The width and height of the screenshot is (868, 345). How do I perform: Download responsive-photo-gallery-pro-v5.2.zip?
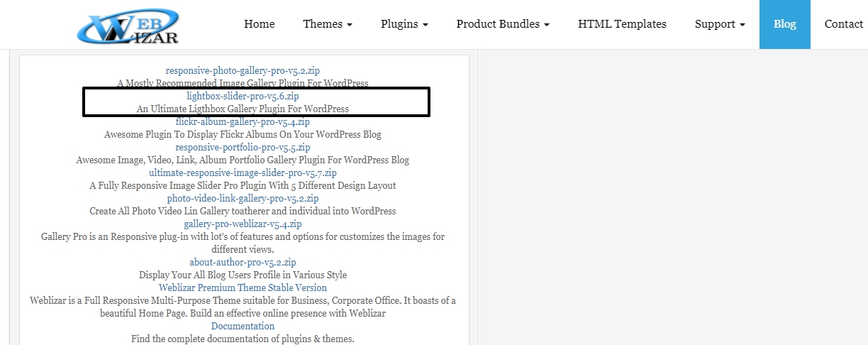[x=243, y=70]
